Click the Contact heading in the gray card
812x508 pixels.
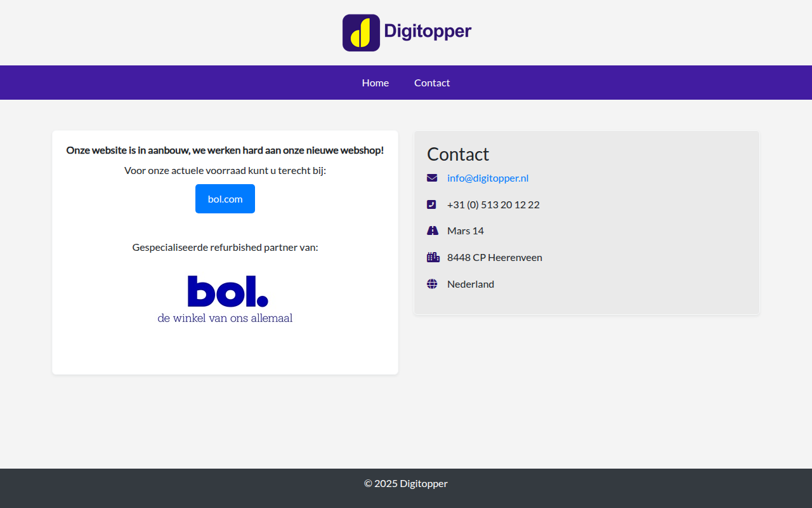(458, 154)
